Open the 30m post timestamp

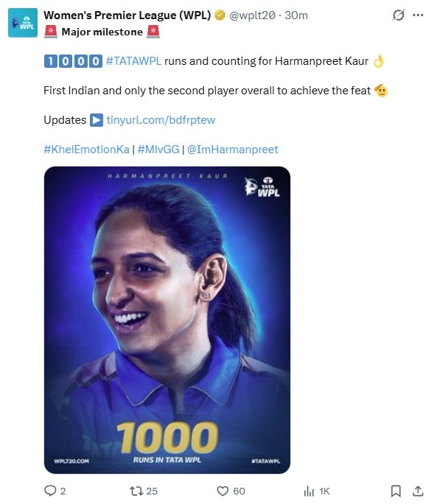coord(295,15)
